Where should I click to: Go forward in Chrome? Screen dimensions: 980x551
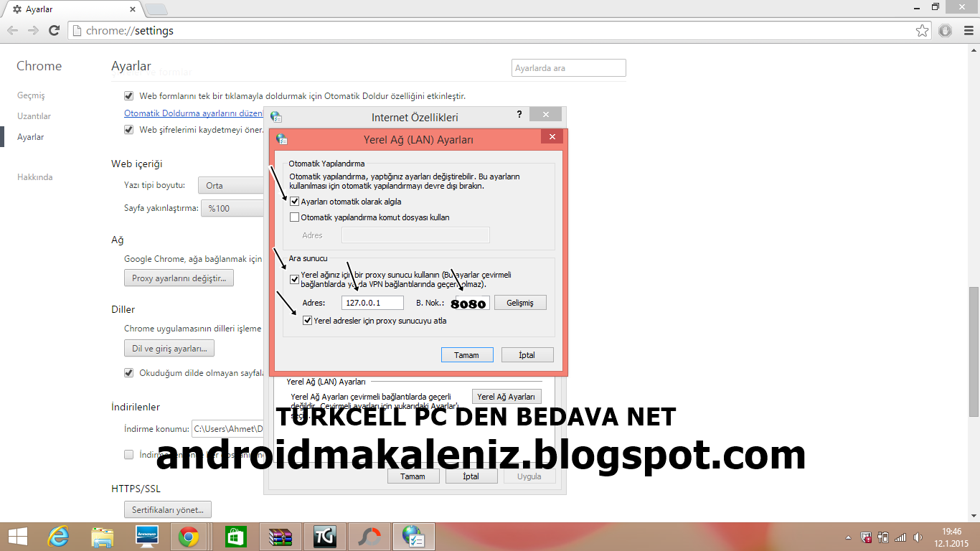click(x=33, y=31)
